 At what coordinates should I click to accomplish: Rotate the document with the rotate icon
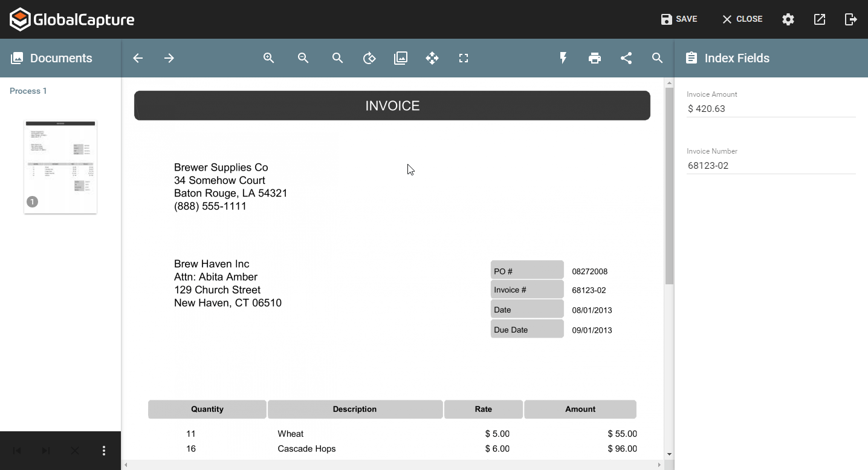(x=369, y=58)
